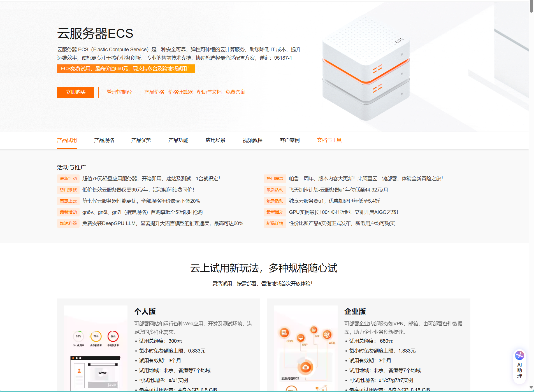Click 每小时免费额度上限：0.833元 text
This screenshot has width=534, height=392.
pos(172,351)
